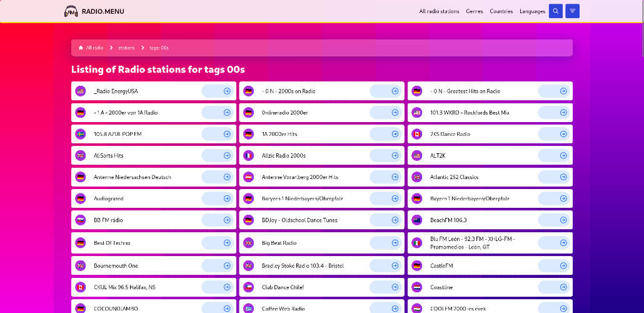Click Canadian flag icon beside 2KS Dance Radio
This screenshot has width=644, height=313.
coord(417,134)
